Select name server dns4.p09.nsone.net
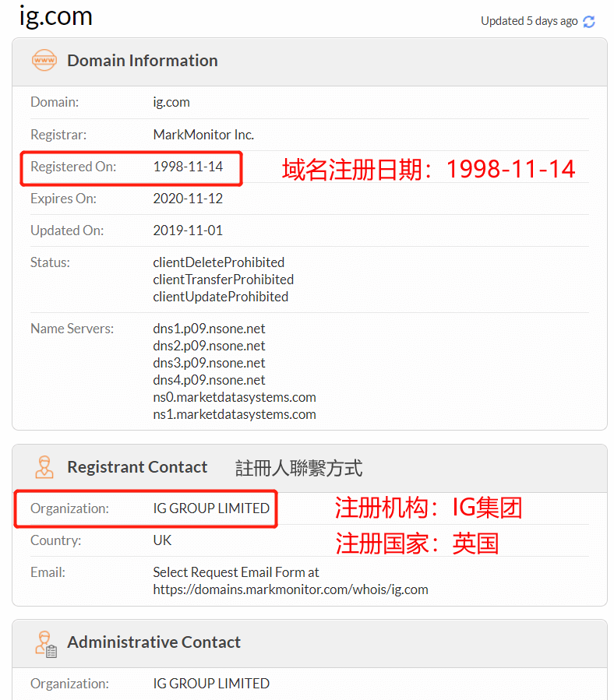 click(209, 380)
